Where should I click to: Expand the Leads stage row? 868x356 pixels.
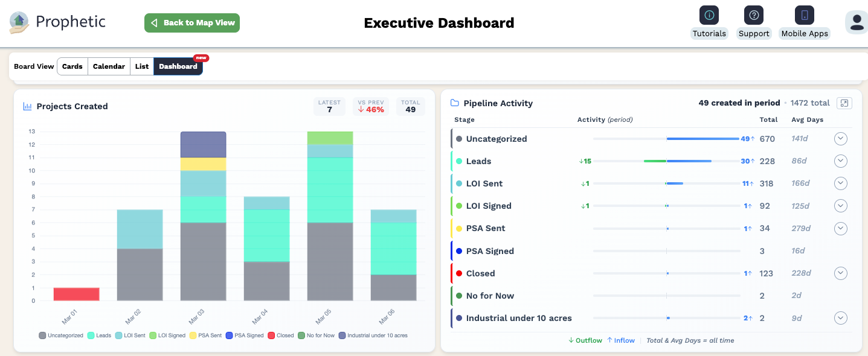coord(841,161)
